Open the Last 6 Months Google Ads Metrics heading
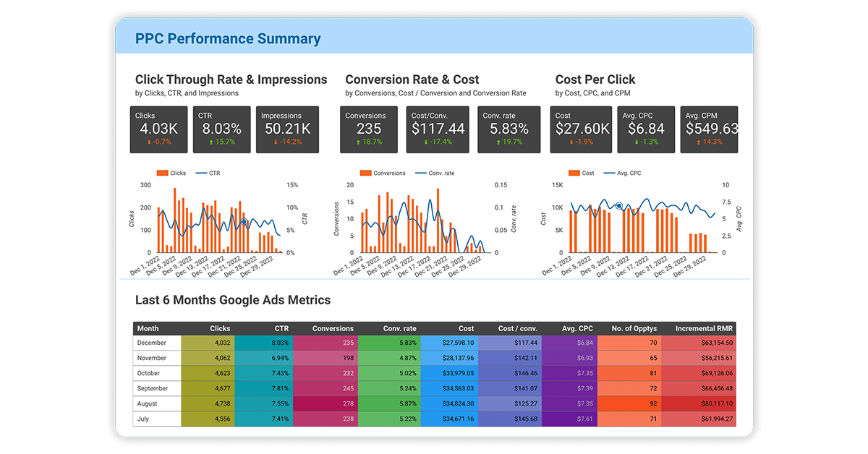This screenshot has width=868, height=454. click(x=231, y=300)
